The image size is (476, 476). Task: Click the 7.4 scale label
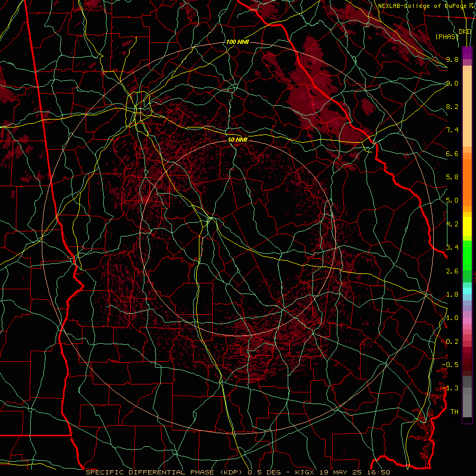click(452, 130)
